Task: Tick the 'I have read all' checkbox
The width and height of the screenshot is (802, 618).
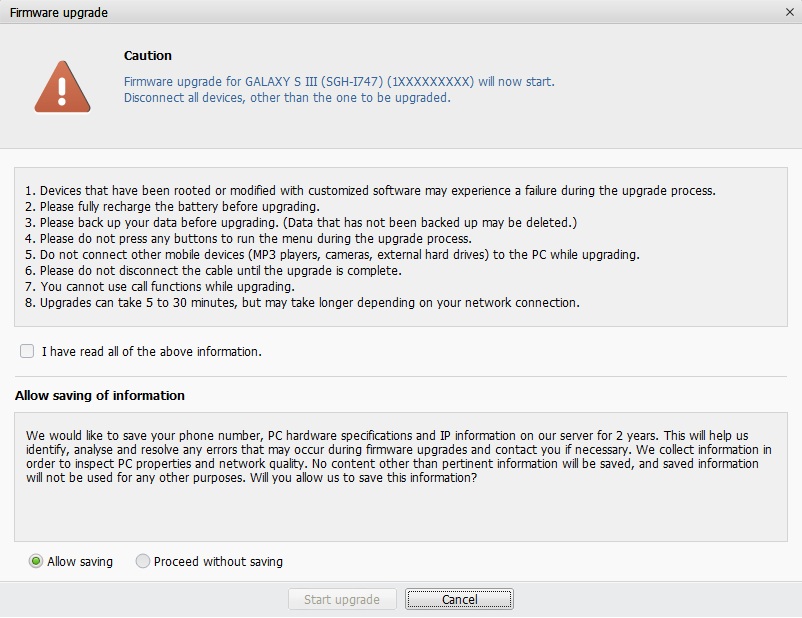Action: point(27,351)
